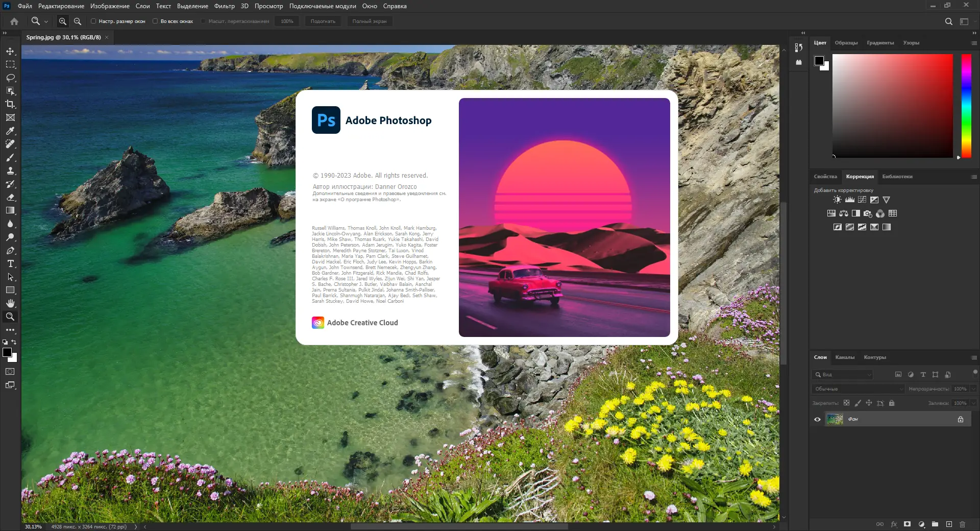980x531 pixels.
Task: Open the blending mode dropdown 'Обычные'
Action: (x=857, y=389)
